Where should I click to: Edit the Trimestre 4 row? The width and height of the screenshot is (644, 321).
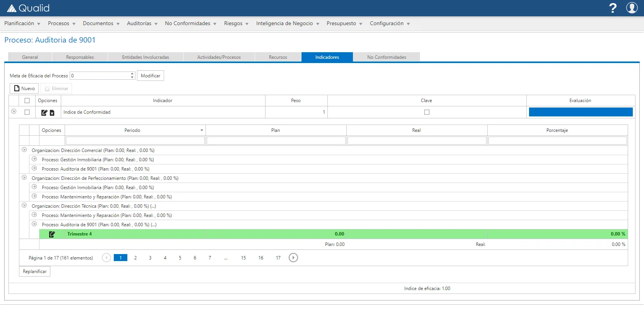click(x=52, y=234)
